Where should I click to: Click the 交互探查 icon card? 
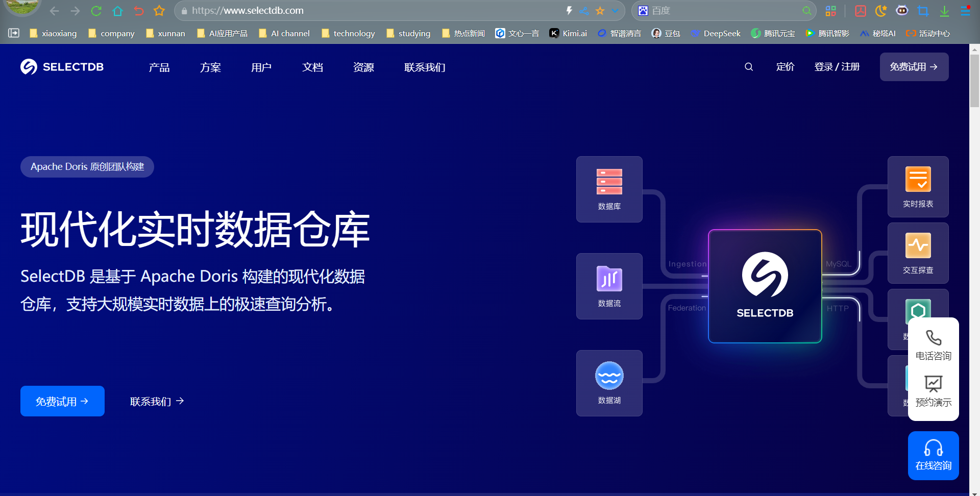point(918,253)
